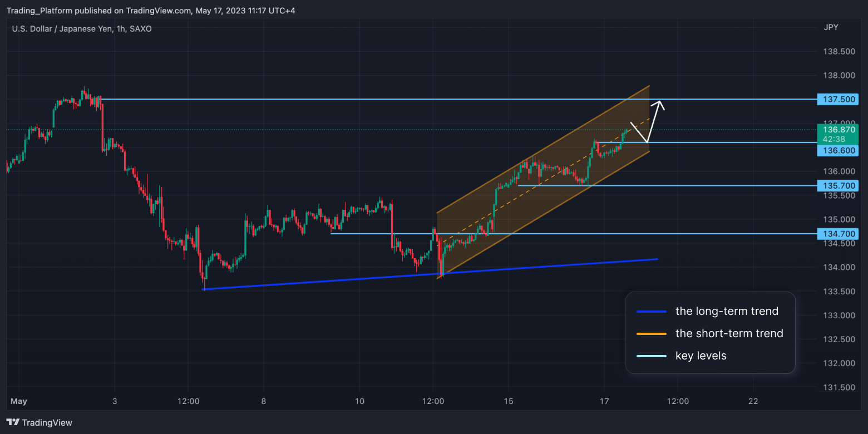The image size is (868, 434).
Task: Click the JPY currency label on price axis
Action: coord(831,27)
